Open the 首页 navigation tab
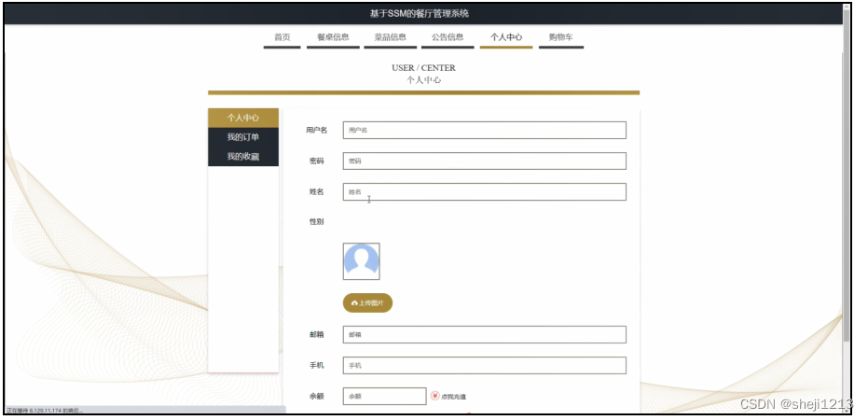 pyautogui.click(x=282, y=37)
